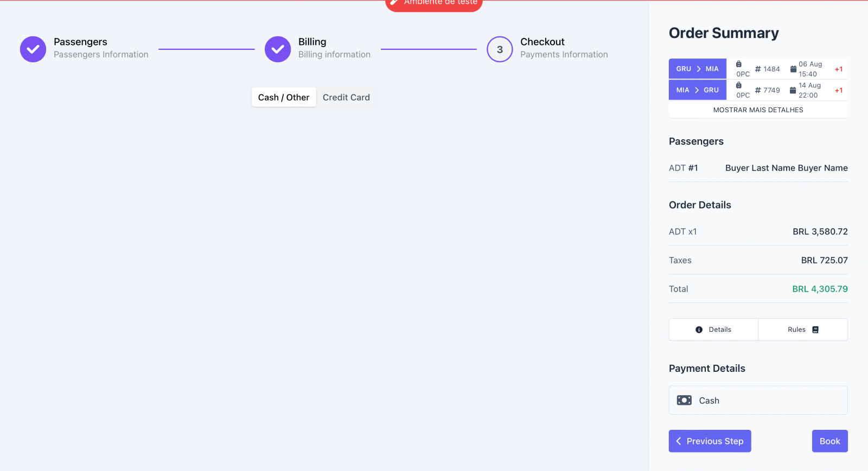
Task: Click the ADT x1 fare BRL 3,580.72
Action: 820,231
